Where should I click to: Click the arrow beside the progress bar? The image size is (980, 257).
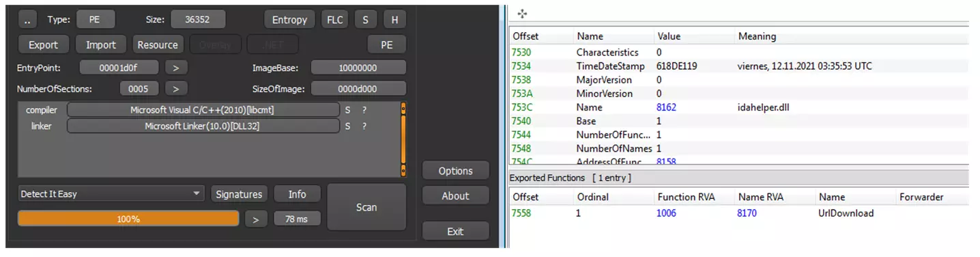tap(256, 219)
